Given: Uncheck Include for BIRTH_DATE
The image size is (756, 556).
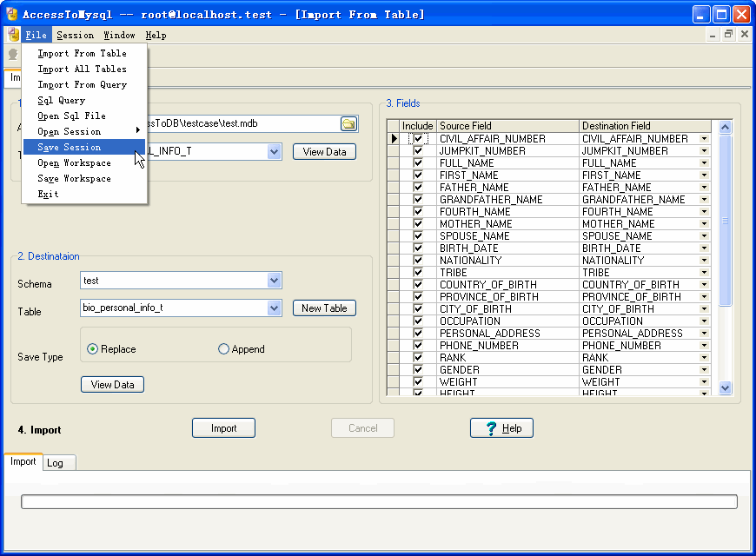Looking at the screenshot, I should [x=418, y=248].
